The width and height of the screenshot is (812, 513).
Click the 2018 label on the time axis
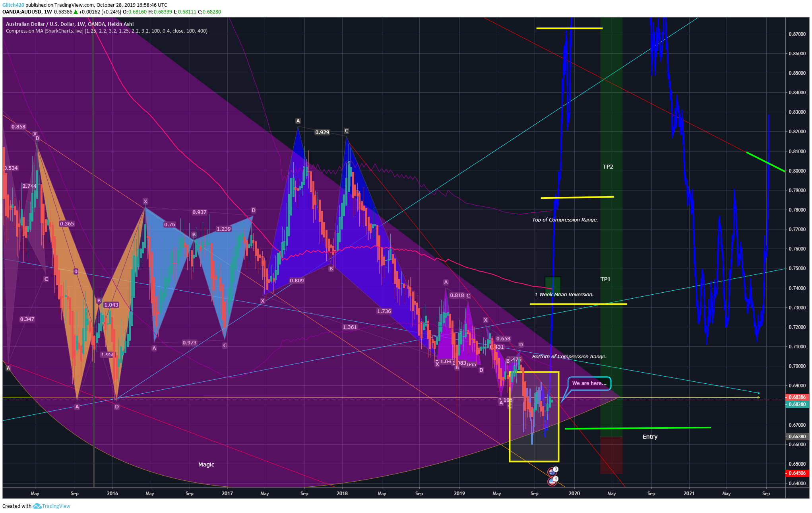342,494
